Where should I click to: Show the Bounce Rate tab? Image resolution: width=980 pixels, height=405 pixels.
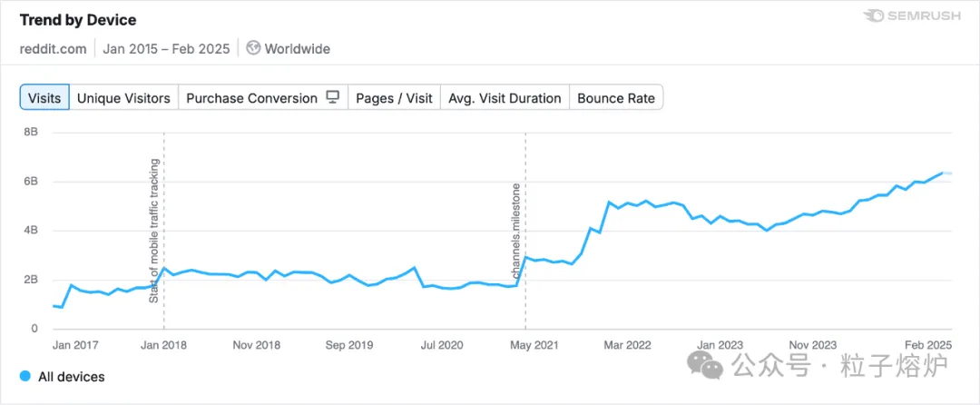pyautogui.click(x=616, y=98)
